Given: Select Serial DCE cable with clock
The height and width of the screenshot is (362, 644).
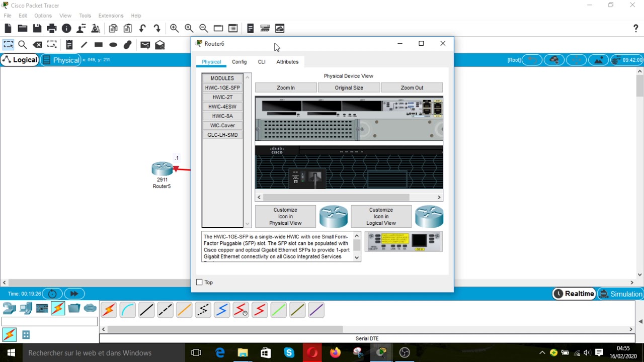Looking at the screenshot, I should [240, 310].
